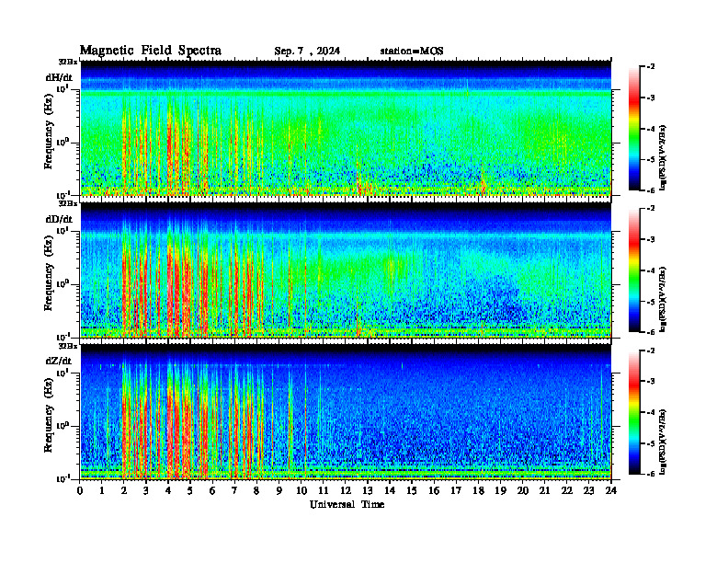Click hour 1 on the time axis
Viewport: 728px width, 563px height.
click(102, 491)
